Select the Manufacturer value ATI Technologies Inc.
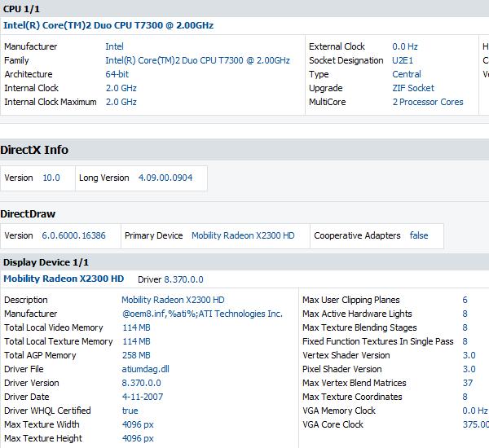The height and width of the screenshot is (448, 489). click(x=202, y=314)
